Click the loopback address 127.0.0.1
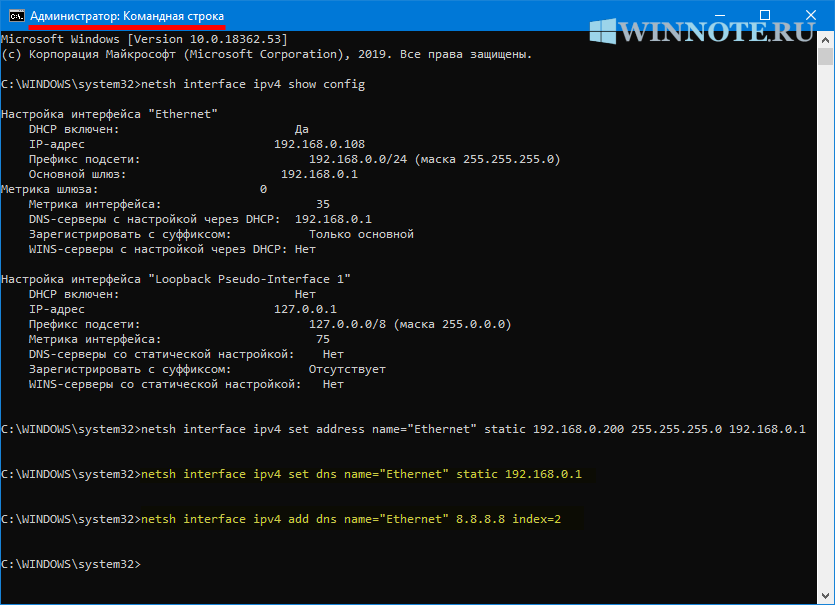This screenshot has height=605, width=835. pos(305,309)
